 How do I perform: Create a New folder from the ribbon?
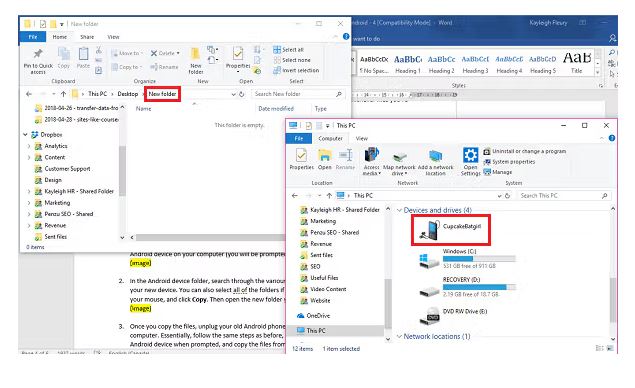(x=196, y=61)
